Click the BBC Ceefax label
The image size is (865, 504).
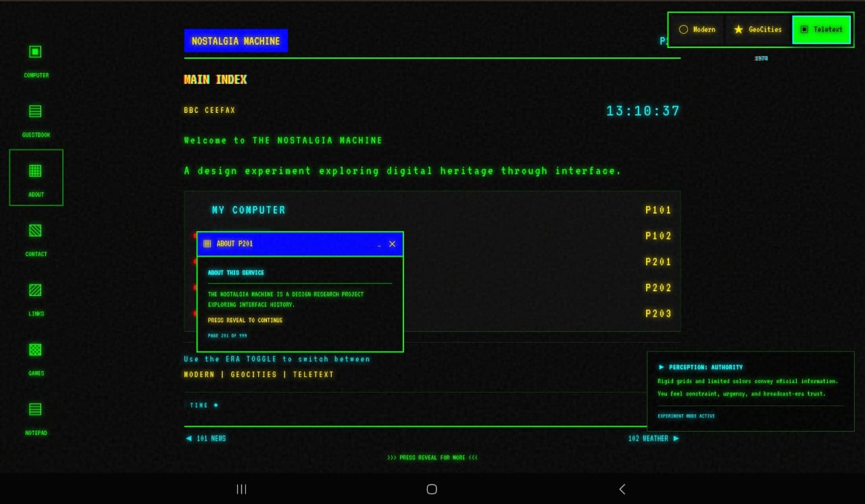(209, 110)
